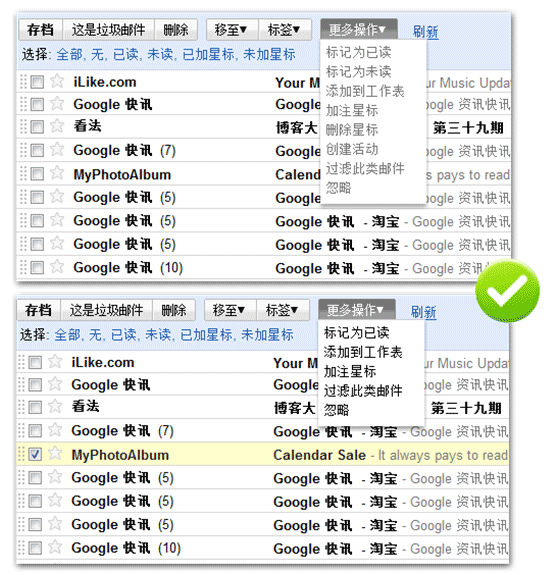Open the 看法 email row in upper list
Image resolution: width=558 pixels, height=575 pixels.
[264, 127]
